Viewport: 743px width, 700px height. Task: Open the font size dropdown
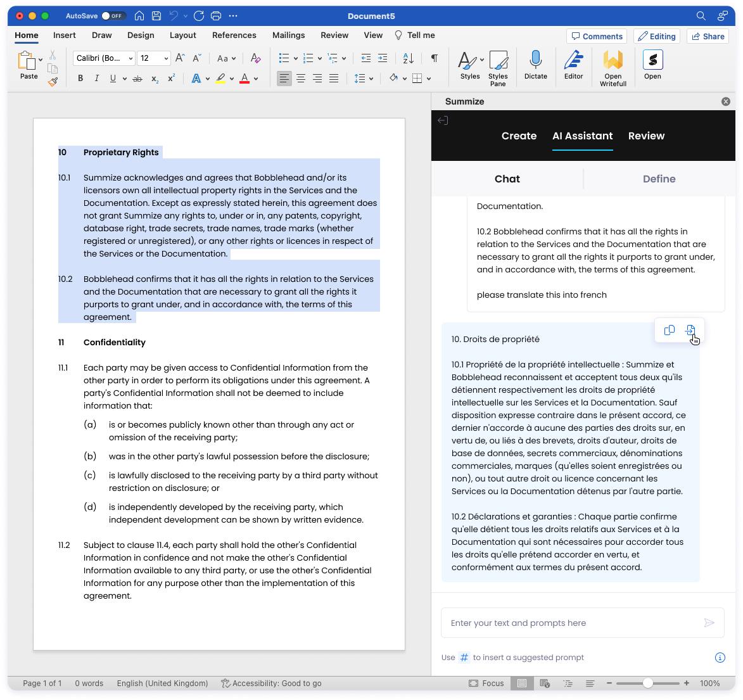pos(167,58)
